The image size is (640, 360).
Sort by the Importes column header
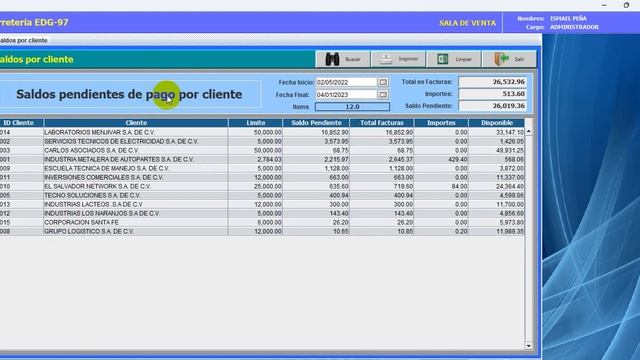pos(441,123)
